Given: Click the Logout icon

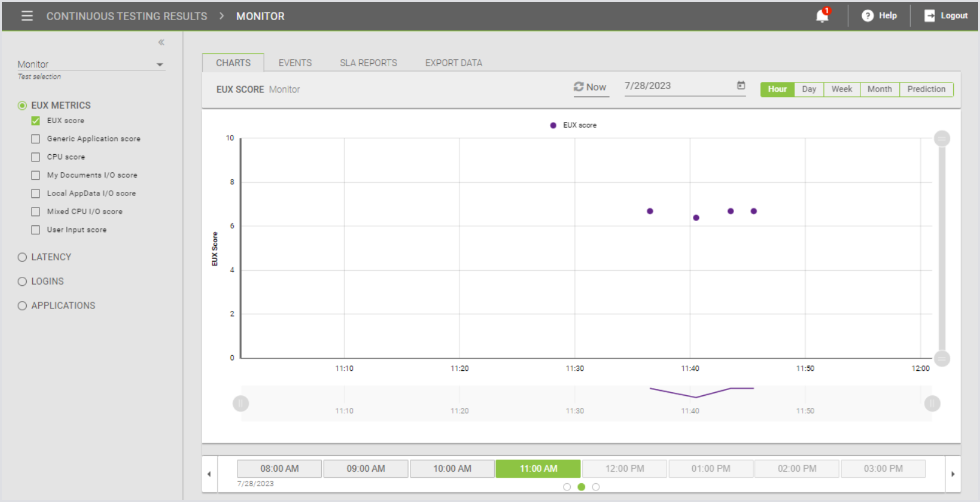Looking at the screenshot, I should [930, 16].
